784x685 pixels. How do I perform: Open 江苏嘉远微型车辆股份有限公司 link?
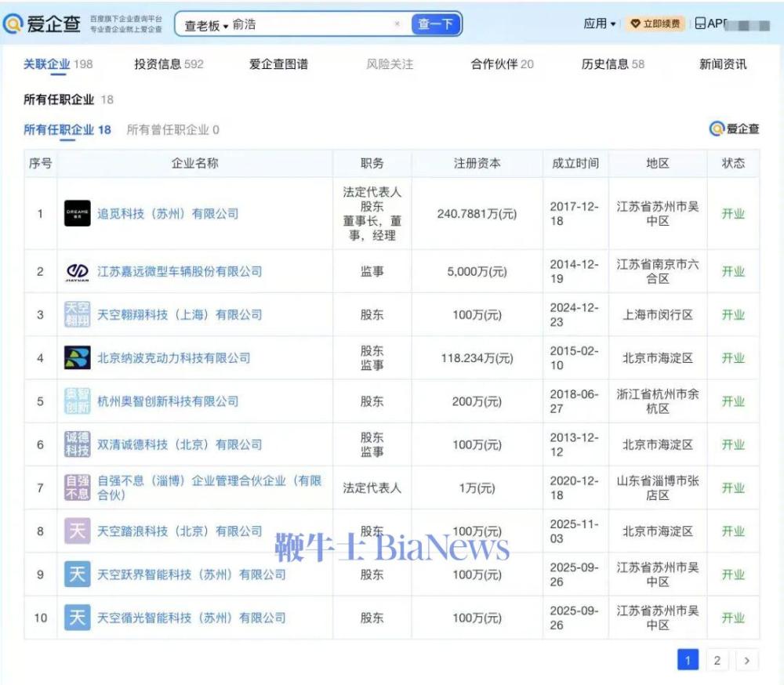[x=180, y=271]
